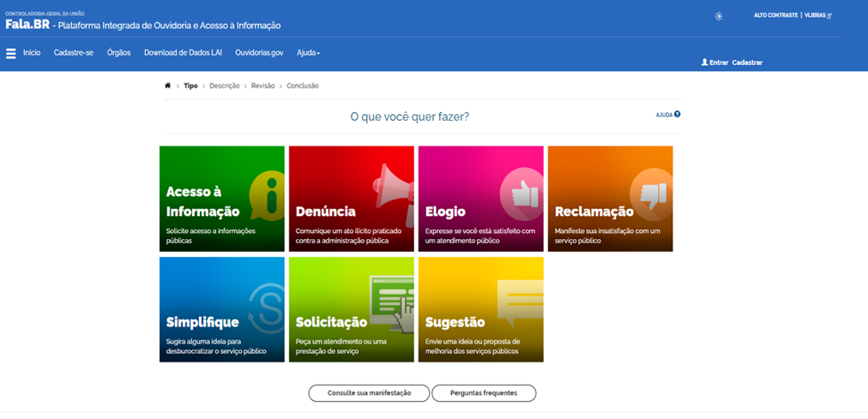Select the Simplifique card title
The height and width of the screenshot is (419, 868).
tap(202, 322)
